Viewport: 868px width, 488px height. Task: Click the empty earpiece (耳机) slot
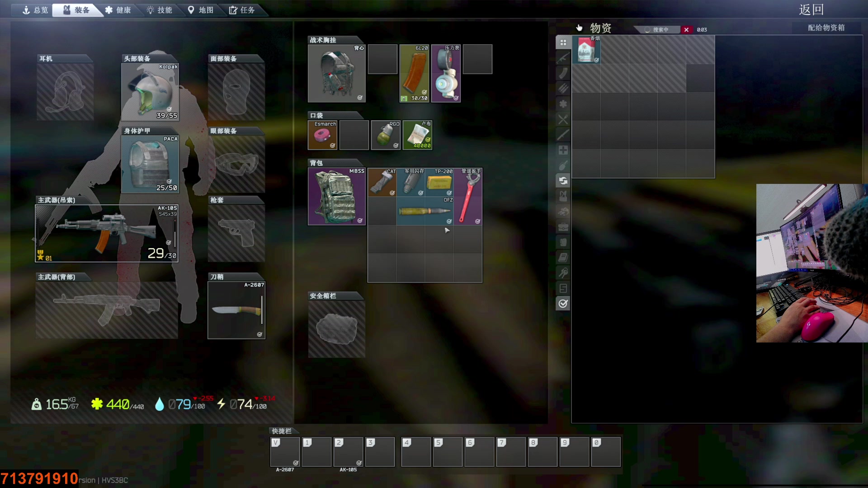pyautogui.click(x=65, y=92)
